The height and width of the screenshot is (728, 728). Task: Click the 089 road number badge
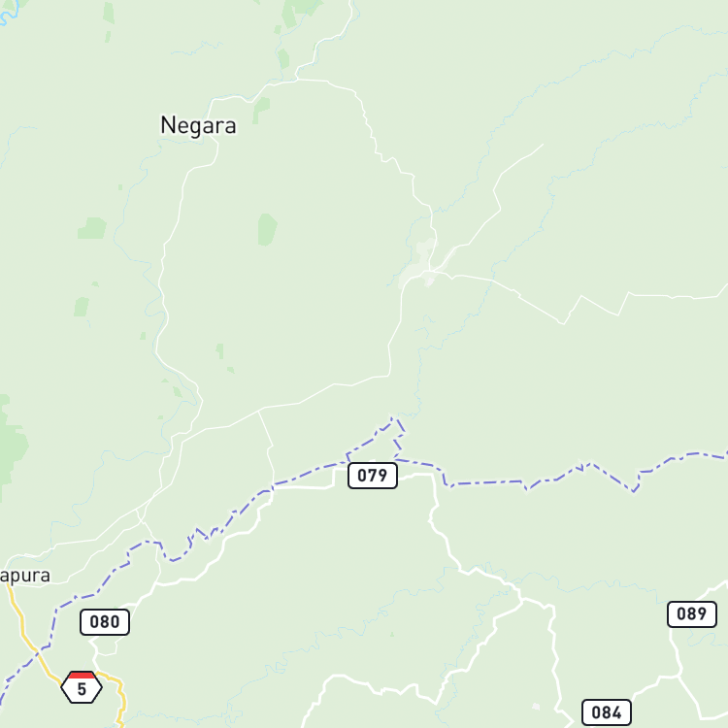(x=692, y=614)
